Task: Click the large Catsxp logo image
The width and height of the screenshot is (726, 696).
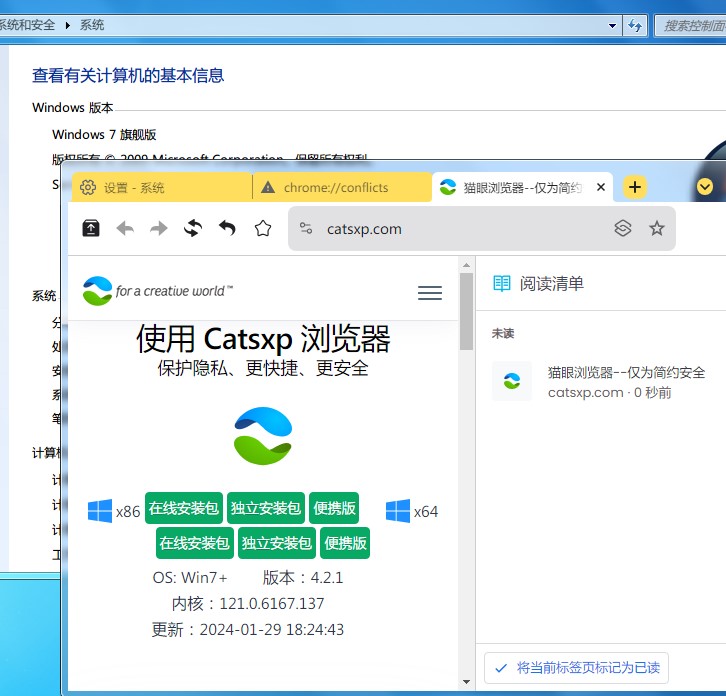Action: [x=263, y=436]
